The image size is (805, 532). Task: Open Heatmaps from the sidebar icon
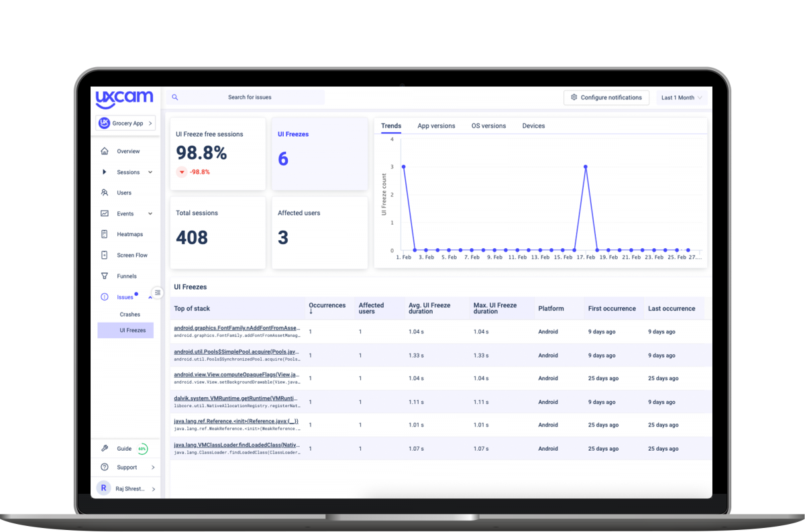(x=105, y=233)
